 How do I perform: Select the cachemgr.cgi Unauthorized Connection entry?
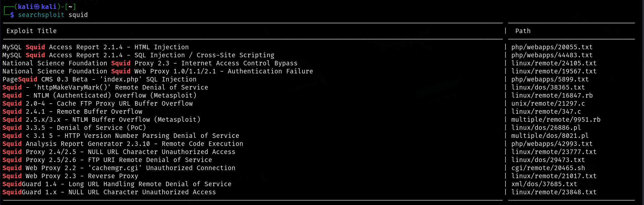point(119,168)
